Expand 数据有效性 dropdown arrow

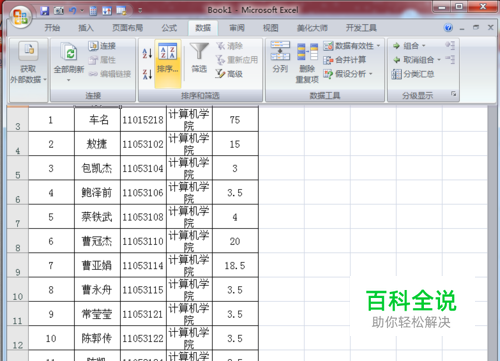pos(378,46)
